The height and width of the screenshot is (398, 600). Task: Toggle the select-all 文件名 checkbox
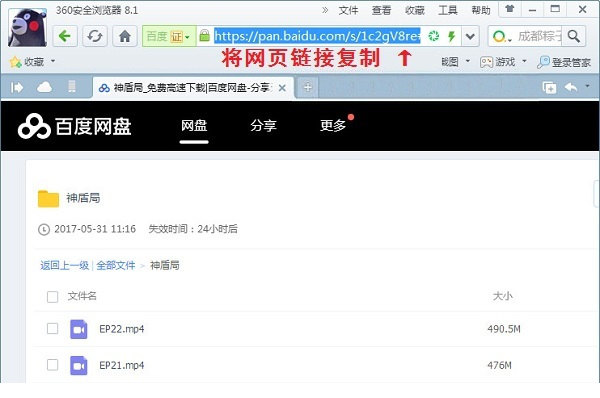click(52, 297)
